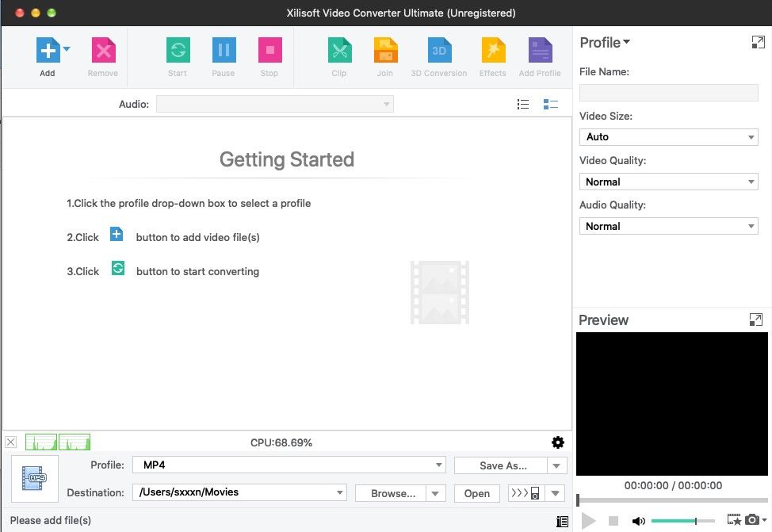This screenshot has width=772, height=532.
Task: Mute the preview audio
Action: [x=639, y=521]
